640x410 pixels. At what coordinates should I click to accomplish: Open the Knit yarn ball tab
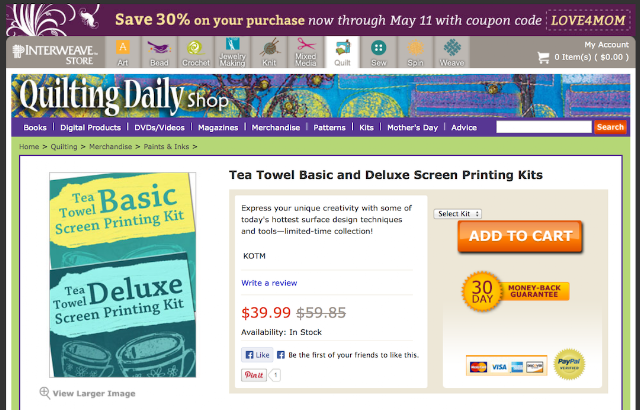pyautogui.click(x=269, y=53)
